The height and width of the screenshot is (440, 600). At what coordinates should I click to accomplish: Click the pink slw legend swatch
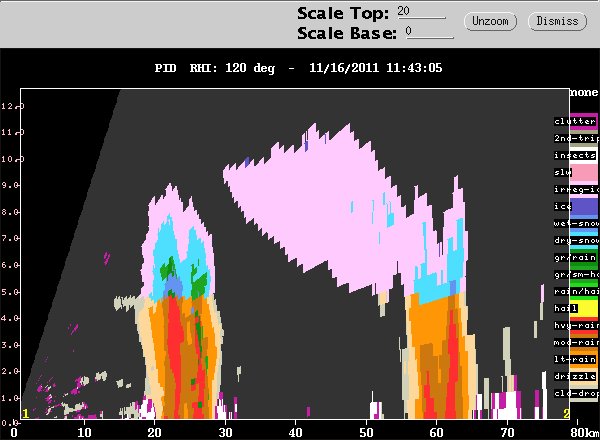584,173
